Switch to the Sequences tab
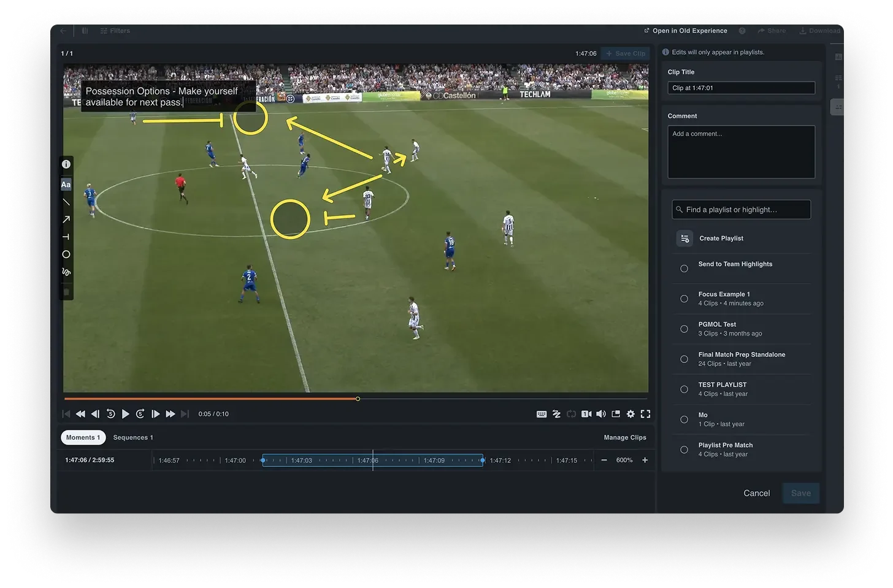This screenshot has height=588, width=893. tap(132, 437)
